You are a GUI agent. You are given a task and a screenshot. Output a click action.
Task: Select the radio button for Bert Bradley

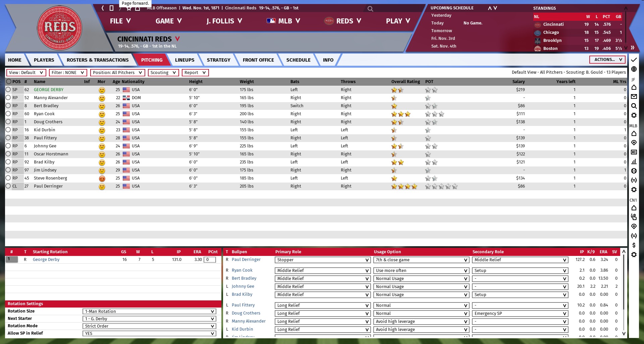point(8,106)
